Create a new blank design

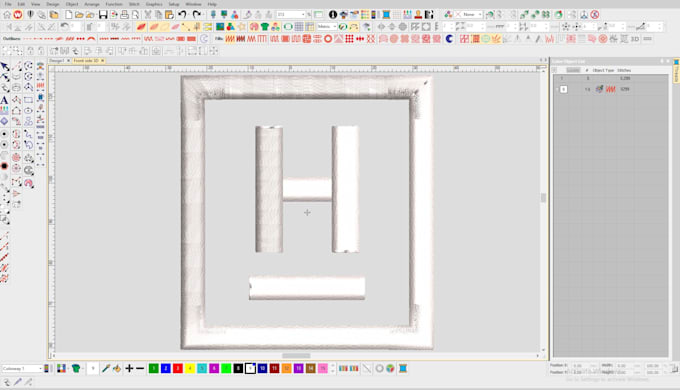point(69,15)
